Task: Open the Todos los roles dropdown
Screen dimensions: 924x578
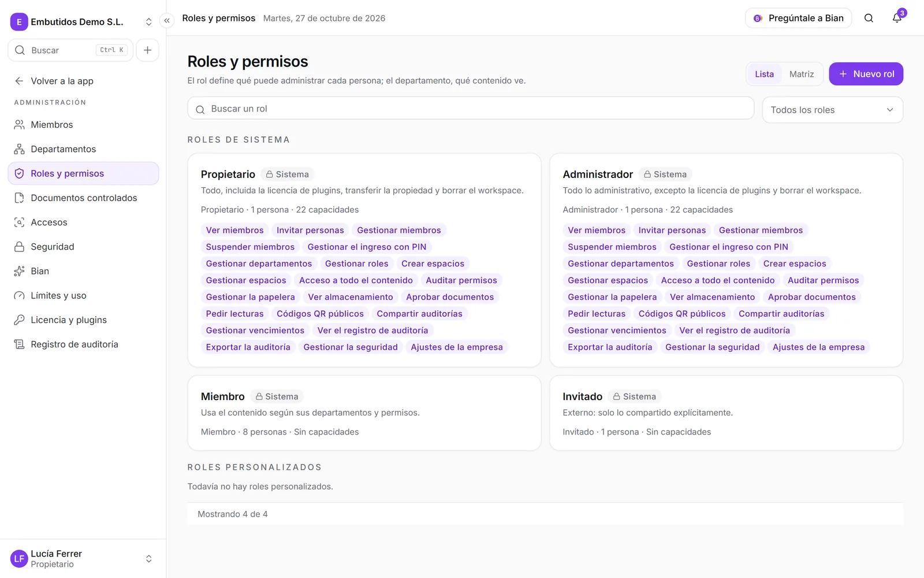Action: (832, 110)
